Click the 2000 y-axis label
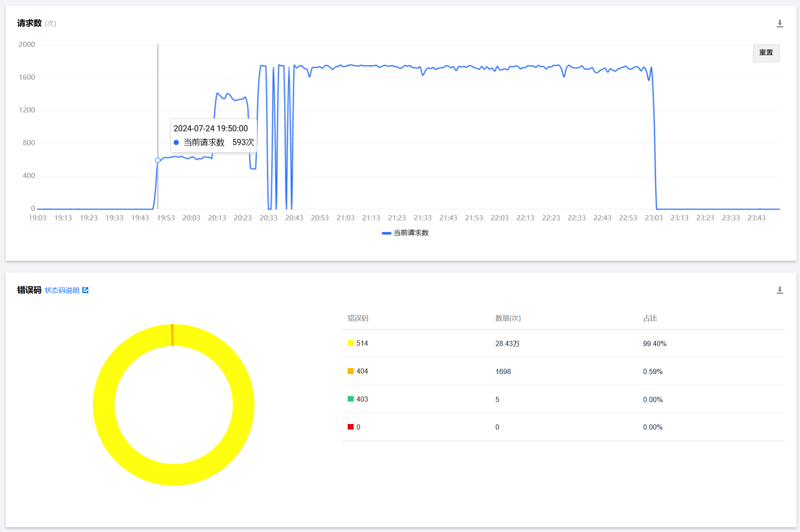The image size is (800, 532). (x=27, y=44)
